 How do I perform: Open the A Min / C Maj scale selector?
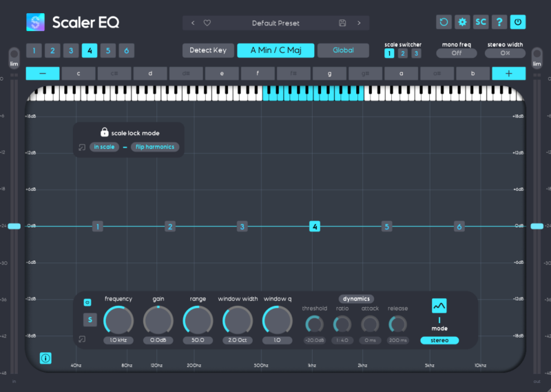click(x=275, y=50)
